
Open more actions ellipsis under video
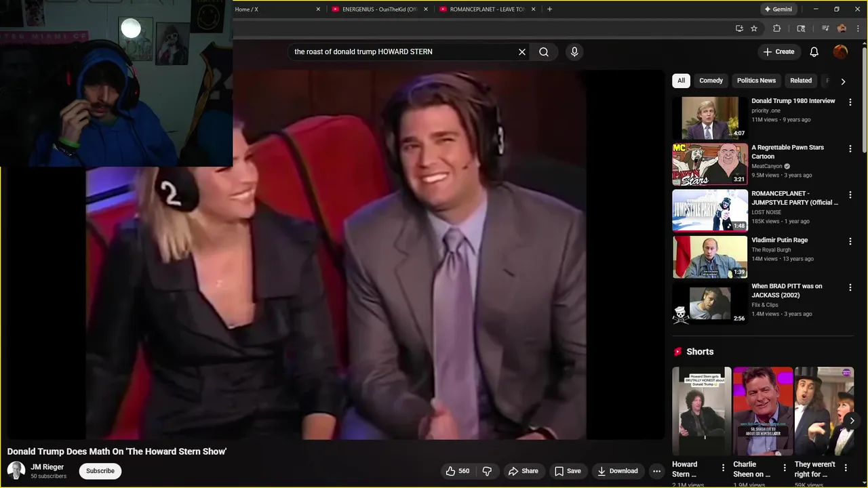pos(656,471)
